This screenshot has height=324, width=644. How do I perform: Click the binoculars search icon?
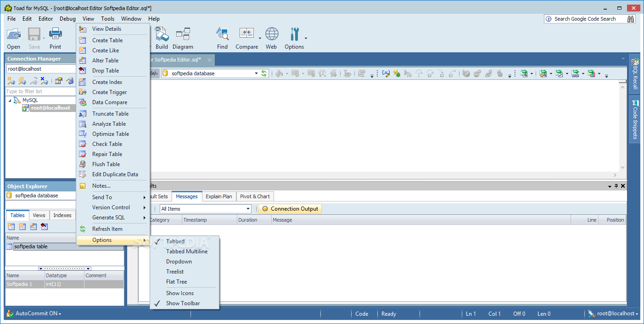[x=631, y=19]
